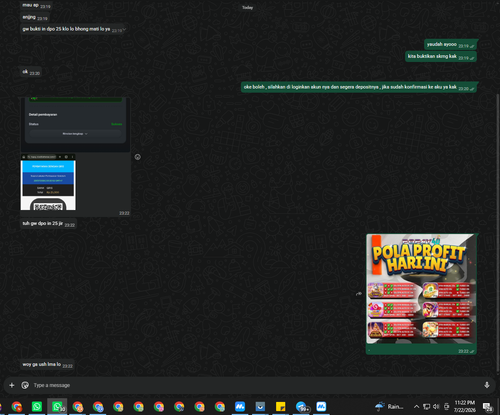Click the 'Today' date label
This screenshot has width=500, height=415.
pos(247,7)
